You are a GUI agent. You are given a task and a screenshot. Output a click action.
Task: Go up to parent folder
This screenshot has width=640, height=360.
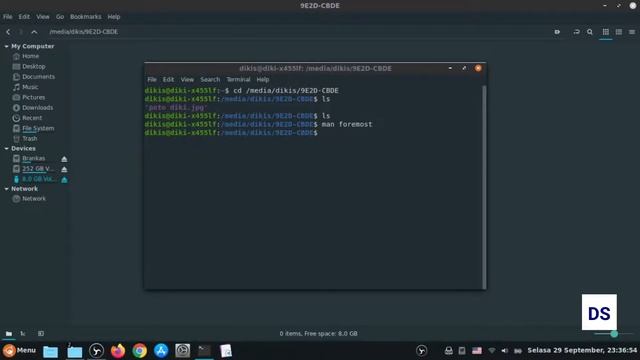pyautogui.click(x=34, y=32)
